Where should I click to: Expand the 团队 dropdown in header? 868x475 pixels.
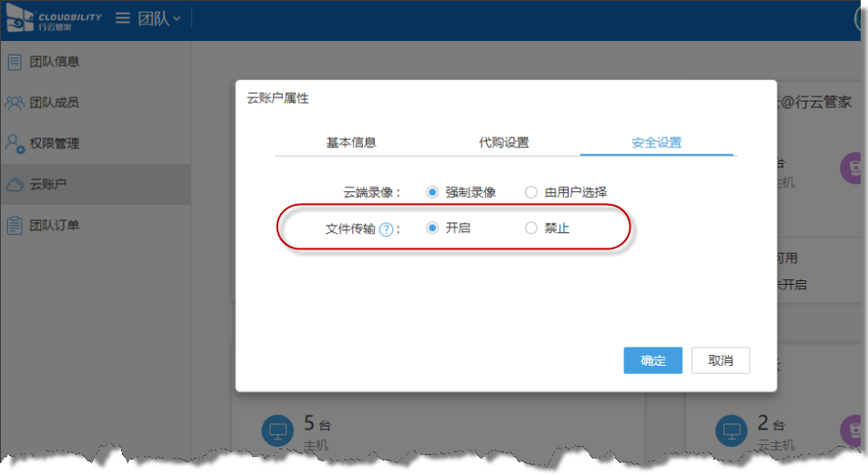click(159, 19)
